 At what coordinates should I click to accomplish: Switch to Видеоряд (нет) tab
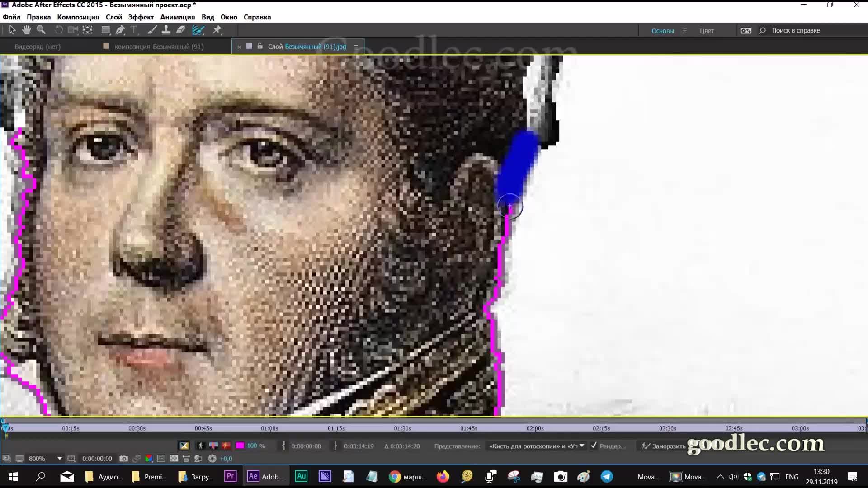click(x=38, y=47)
